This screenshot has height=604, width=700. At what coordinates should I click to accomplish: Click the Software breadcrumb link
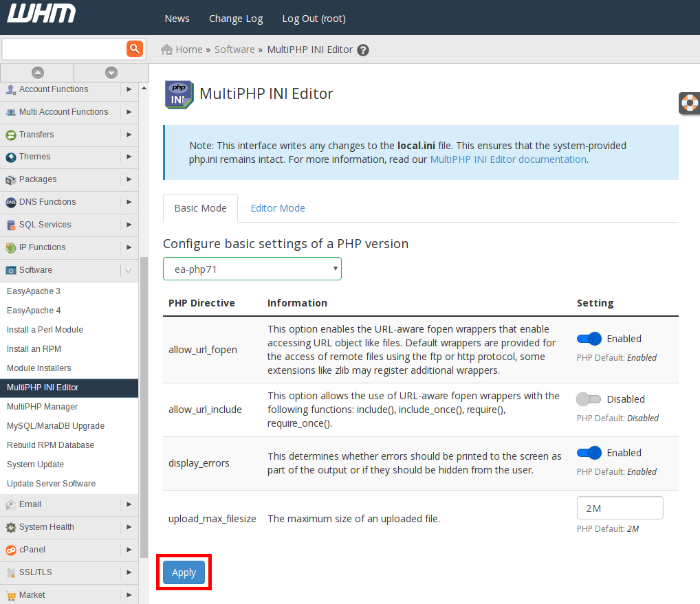pyautogui.click(x=234, y=49)
